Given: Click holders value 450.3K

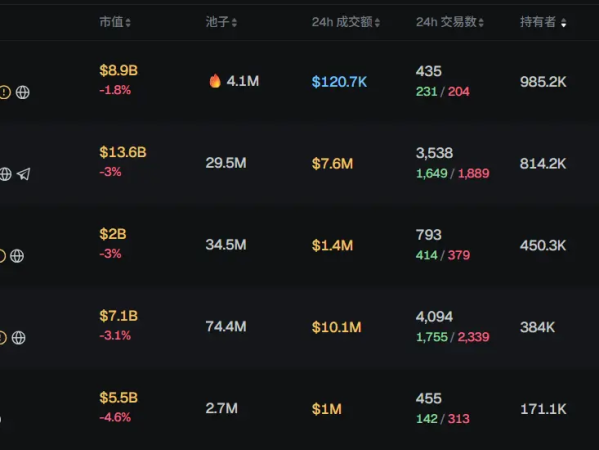Looking at the screenshot, I should click(543, 245).
